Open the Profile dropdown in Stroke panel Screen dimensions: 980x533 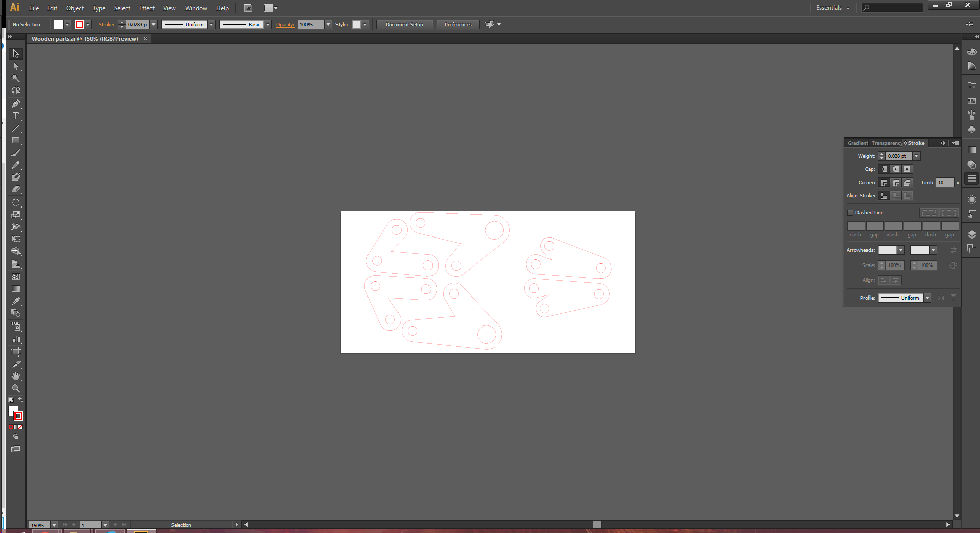click(x=927, y=298)
